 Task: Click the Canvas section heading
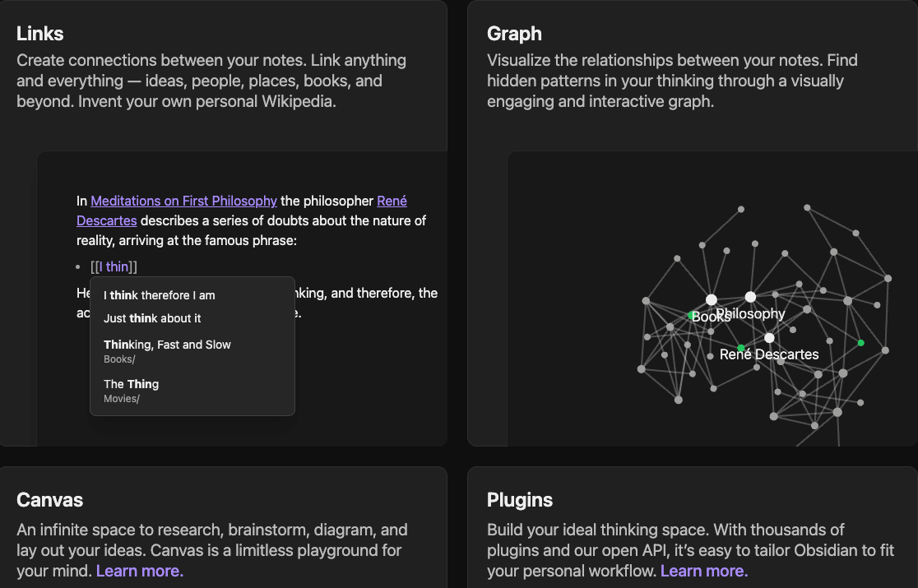(x=49, y=500)
